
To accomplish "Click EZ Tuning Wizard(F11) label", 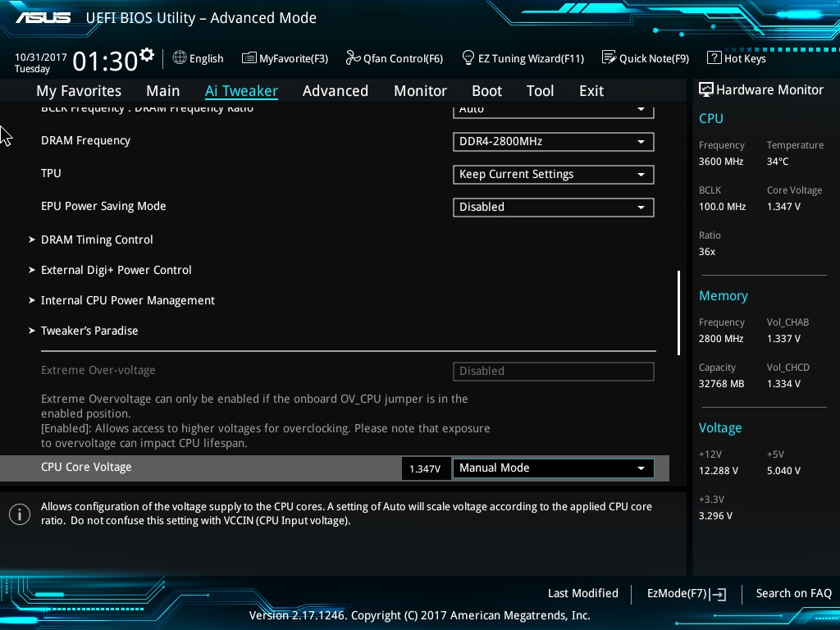I will (531, 58).
